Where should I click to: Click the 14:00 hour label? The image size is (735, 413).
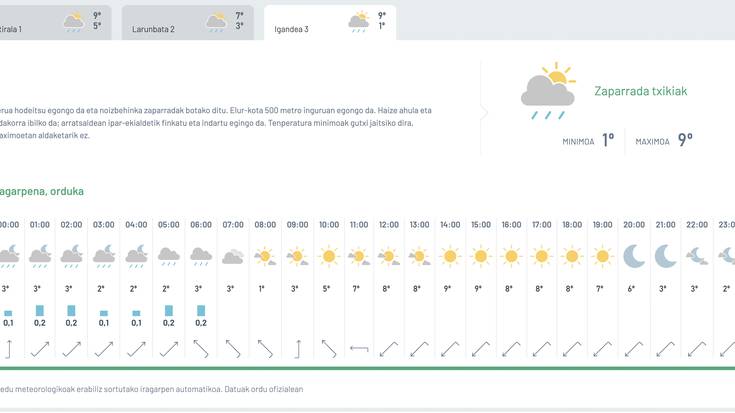click(450, 225)
